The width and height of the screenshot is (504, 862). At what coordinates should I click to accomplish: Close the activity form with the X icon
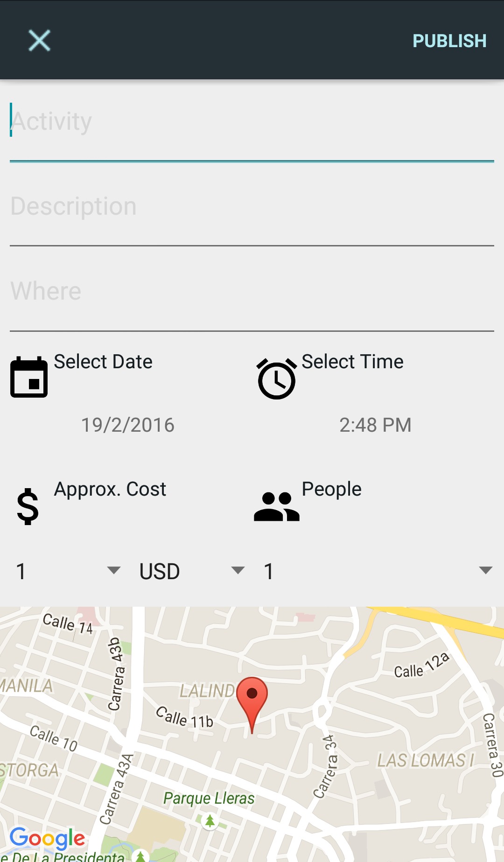pos(39,41)
